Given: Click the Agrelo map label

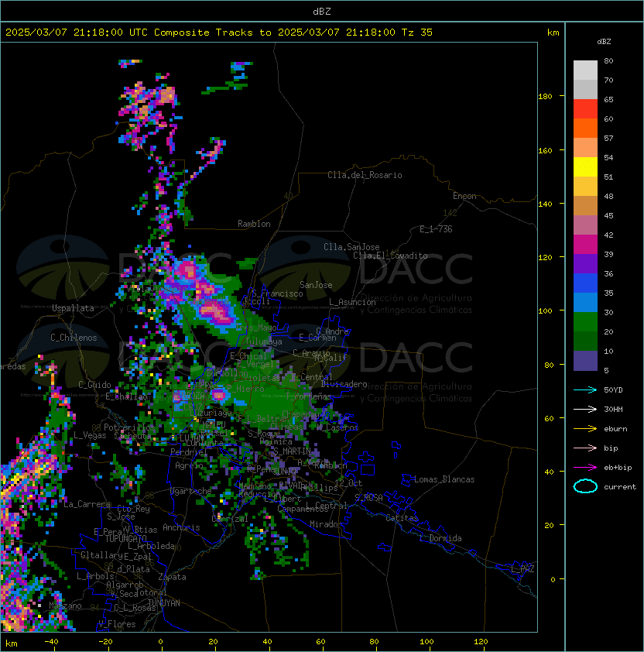Looking at the screenshot, I should pos(189,465).
